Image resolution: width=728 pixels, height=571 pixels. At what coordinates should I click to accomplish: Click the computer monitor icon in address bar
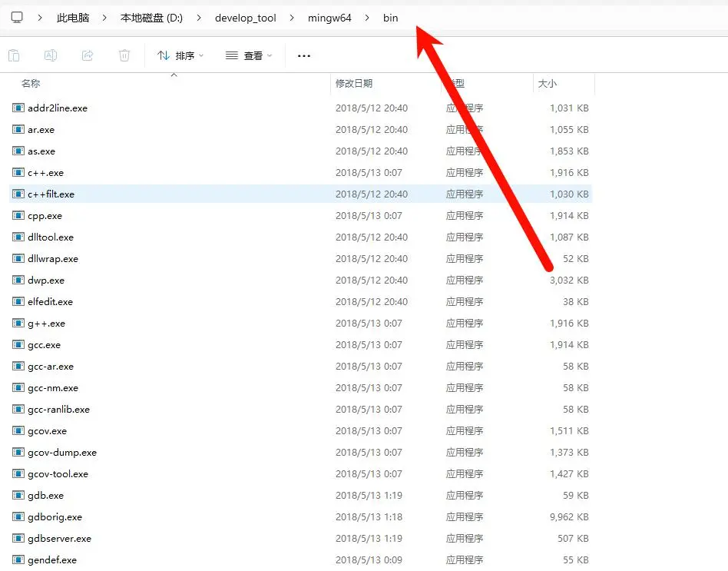coord(17,18)
